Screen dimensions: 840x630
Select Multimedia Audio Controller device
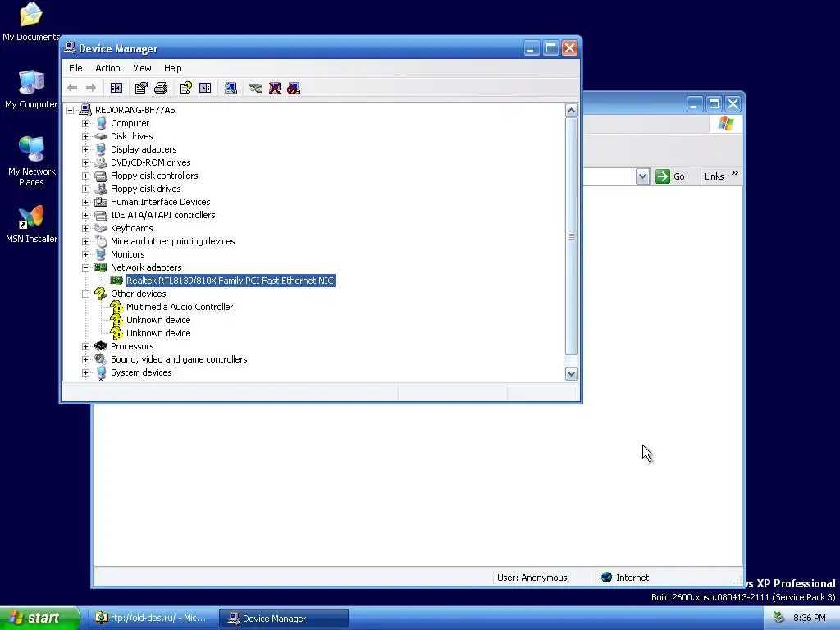point(180,307)
